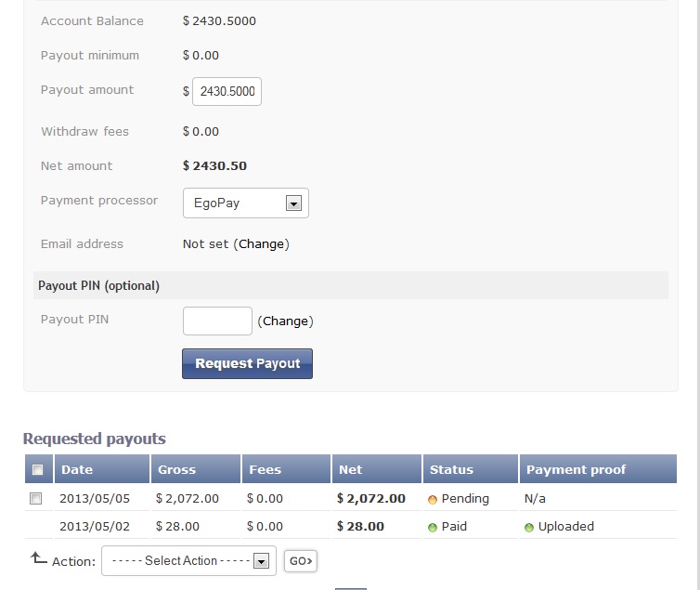
Task: Click the green Paid status icon
Action: 432,528
